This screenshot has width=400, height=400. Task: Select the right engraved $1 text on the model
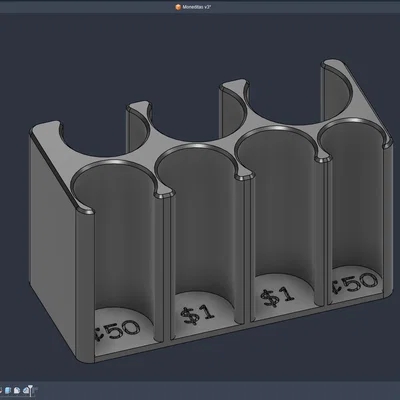click(277, 296)
